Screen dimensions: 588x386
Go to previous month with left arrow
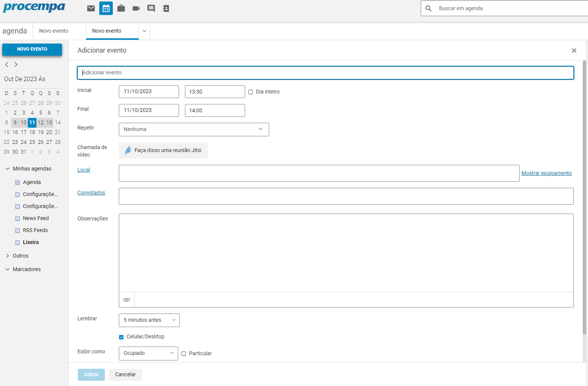(7, 65)
